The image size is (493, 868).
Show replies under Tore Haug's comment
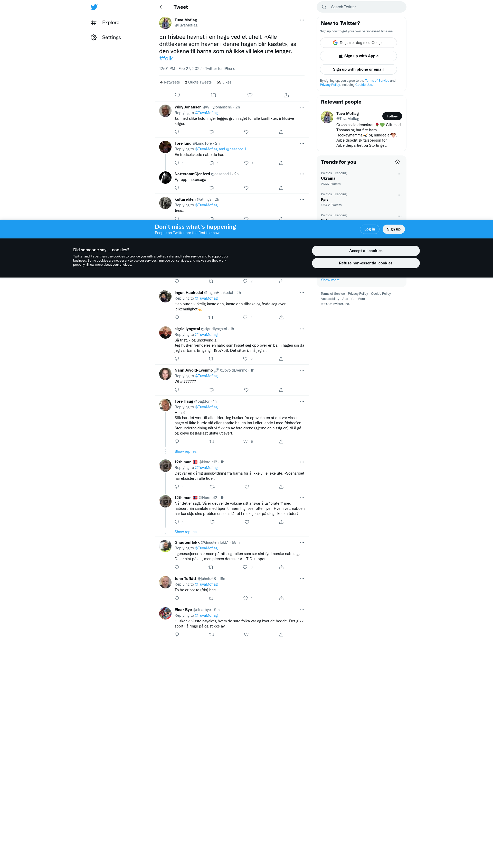tap(185, 451)
